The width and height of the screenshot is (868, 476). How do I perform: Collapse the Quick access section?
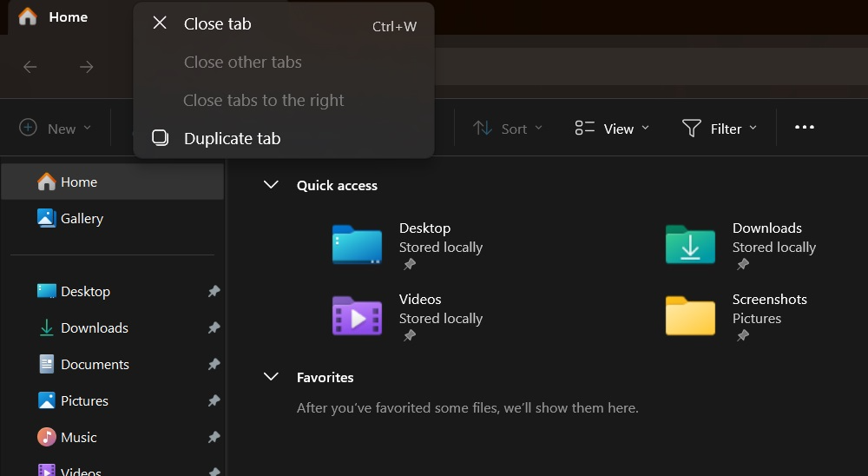271,185
